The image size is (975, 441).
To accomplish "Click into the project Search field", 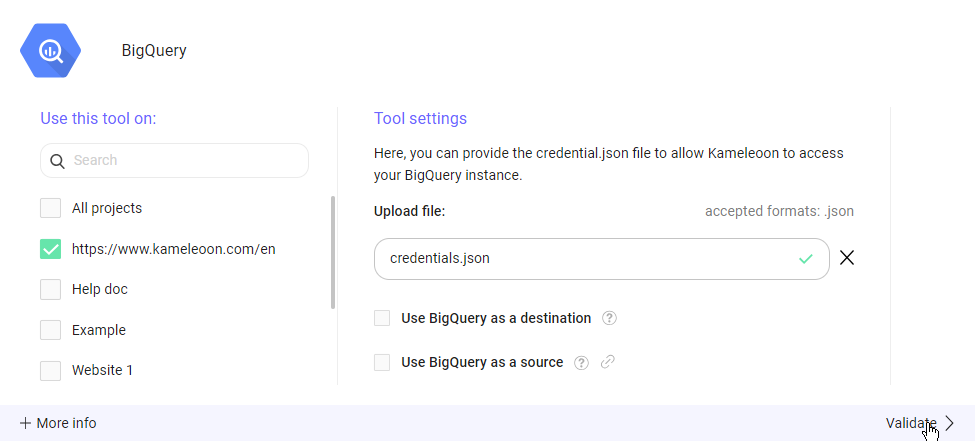I will point(185,160).
